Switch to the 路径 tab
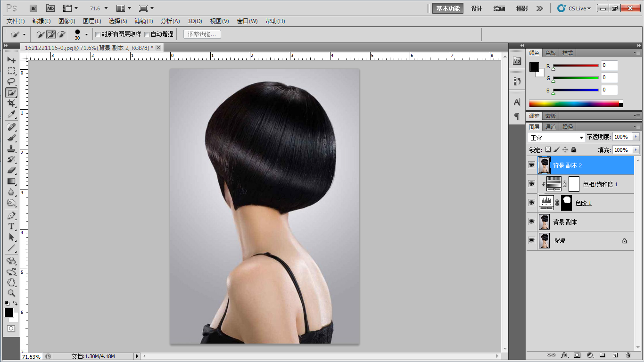Viewport: 644px width, 362px height. pyautogui.click(x=568, y=127)
